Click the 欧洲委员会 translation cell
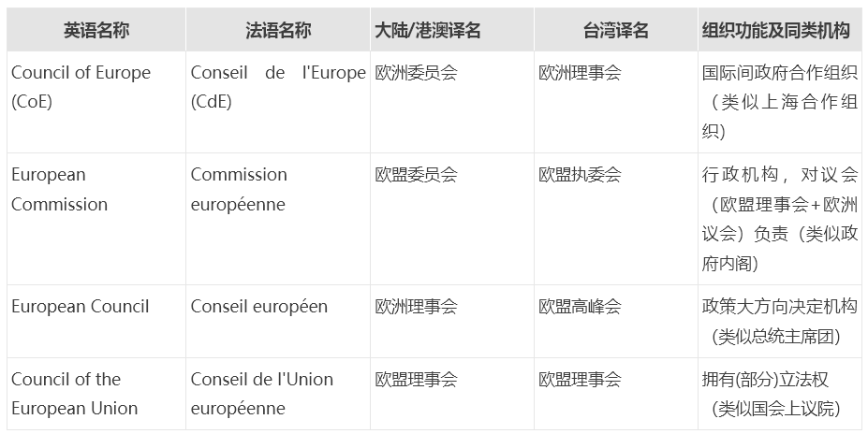The height and width of the screenshot is (434, 868). point(416,73)
